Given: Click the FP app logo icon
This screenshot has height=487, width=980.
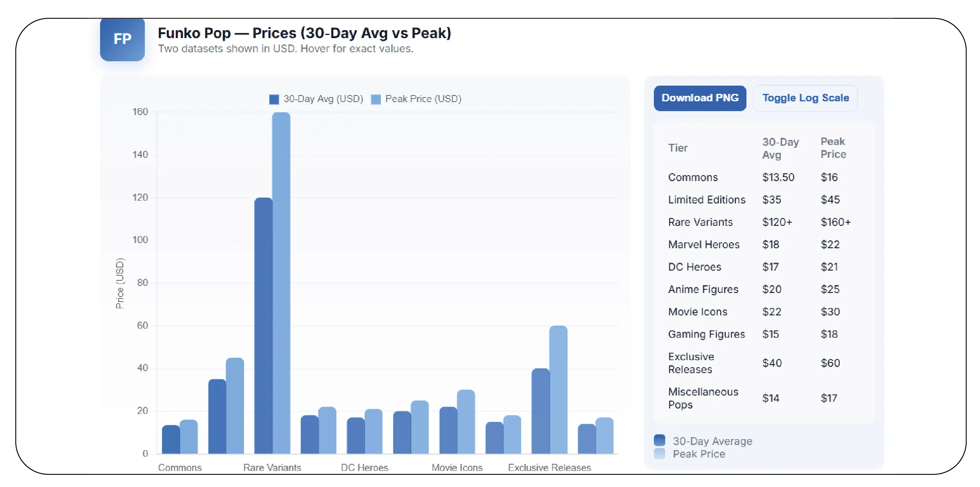Looking at the screenshot, I should (x=122, y=39).
